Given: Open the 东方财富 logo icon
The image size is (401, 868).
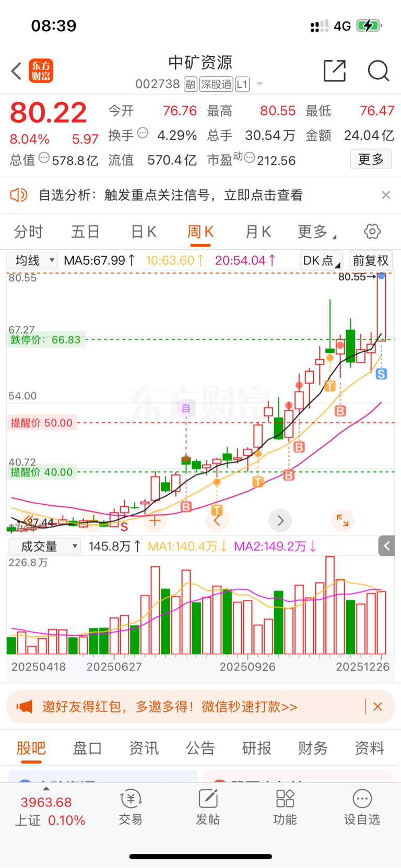Looking at the screenshot, I should click(41, 70).
